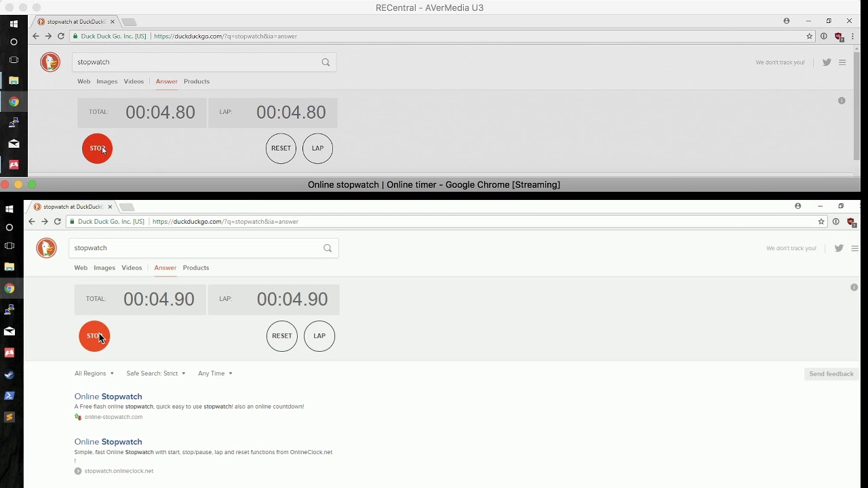Screen dimensions: 868x488
Task: Click search magnifier in RECentral window
Action: (325, 62)
